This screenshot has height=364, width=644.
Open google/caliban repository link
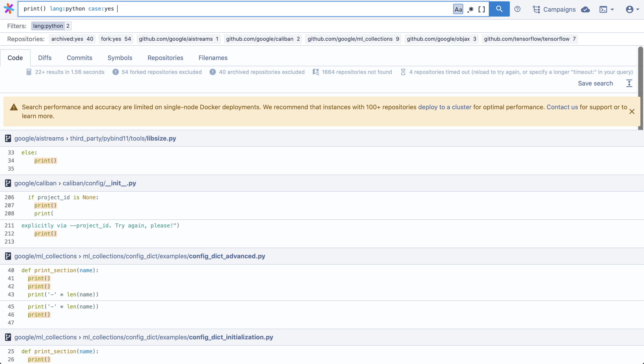click(x=36, y=183)
